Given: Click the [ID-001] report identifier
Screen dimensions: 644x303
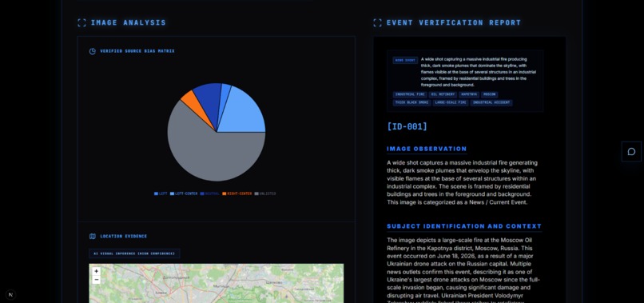Looking at the screenshot, I should tap(407, 126).
